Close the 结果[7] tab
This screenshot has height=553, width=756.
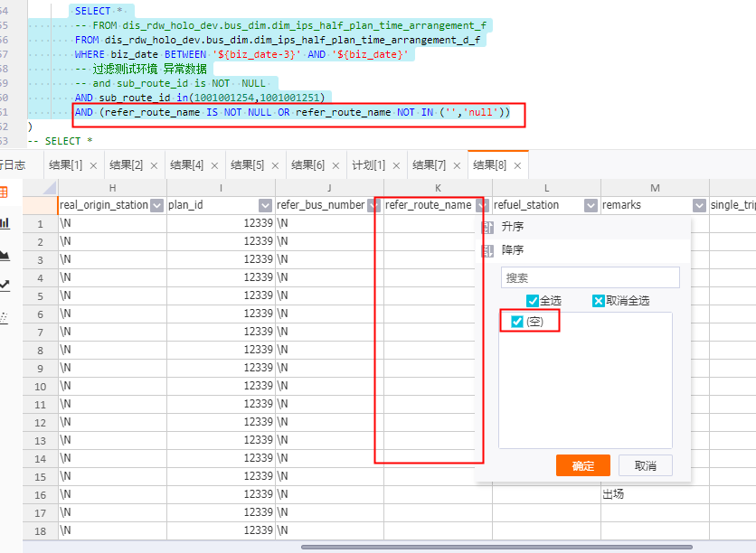[457, 165]
